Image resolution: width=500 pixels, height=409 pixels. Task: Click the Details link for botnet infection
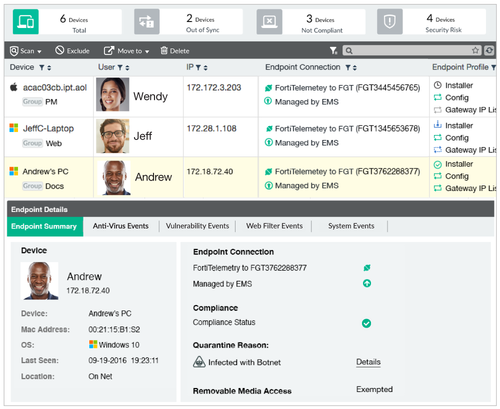pos(368,362)
